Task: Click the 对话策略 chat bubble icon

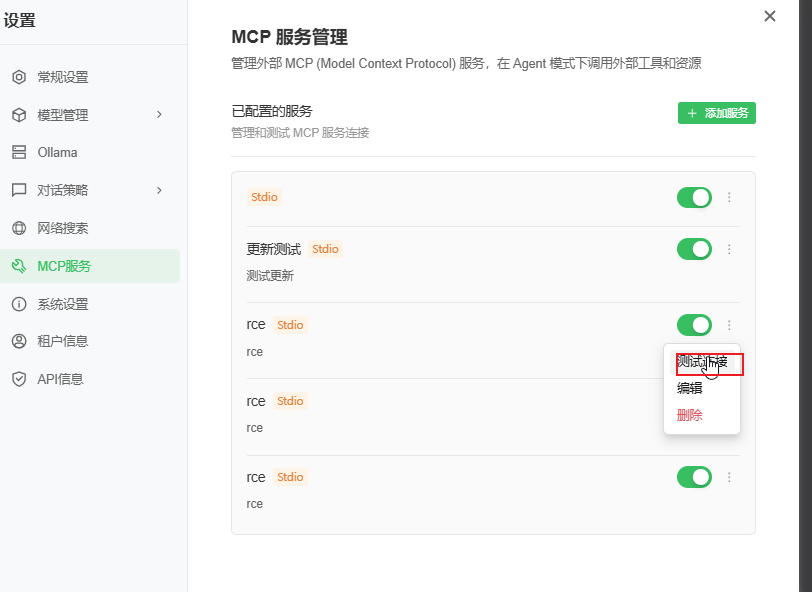Action: [19, 190]
